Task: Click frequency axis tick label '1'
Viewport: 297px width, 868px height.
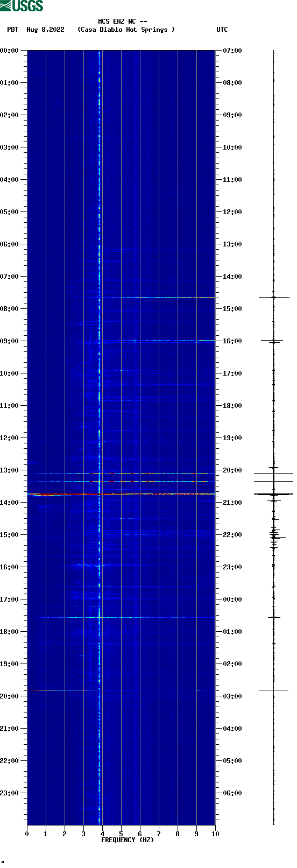Action: pyautogui.click(x=46, y=834)
